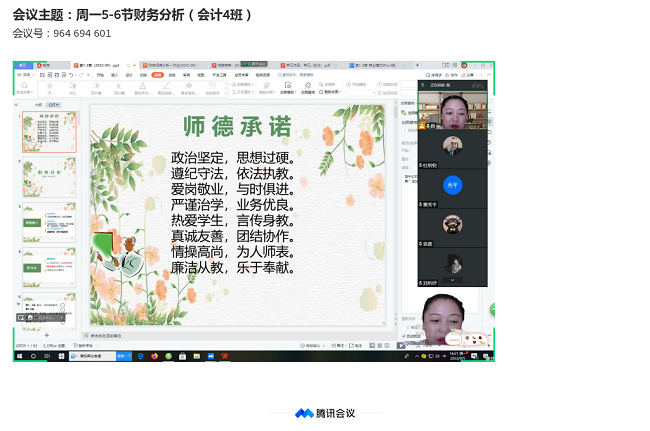Open the Windows Start menu
This screenshot has width=650, height=431.
coord(18,356)
